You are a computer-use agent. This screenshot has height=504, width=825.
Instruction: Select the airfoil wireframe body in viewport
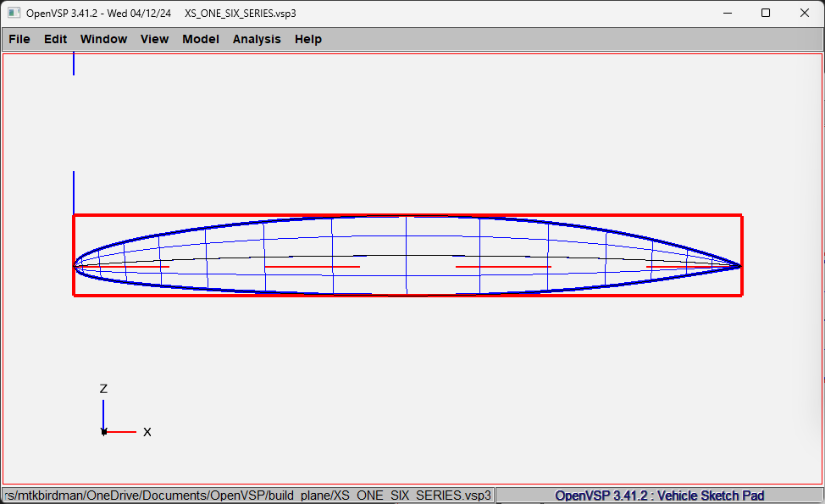407,255
